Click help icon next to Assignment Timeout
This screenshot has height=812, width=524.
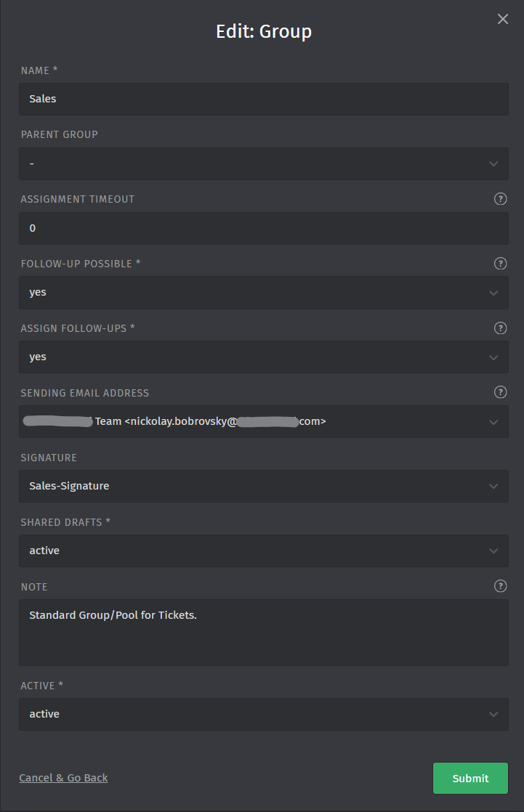[x=500, y=199]
